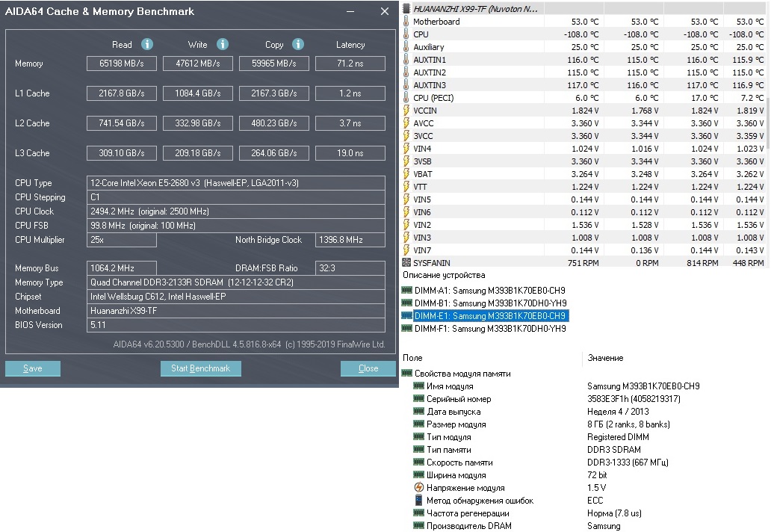This screenshot has height=532, width=774.
Task: Click the Write info icon
Action: (x=223, y=44)
